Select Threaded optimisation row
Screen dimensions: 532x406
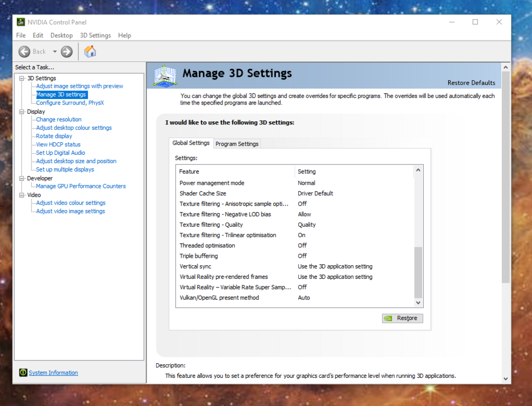pos(295,245)
